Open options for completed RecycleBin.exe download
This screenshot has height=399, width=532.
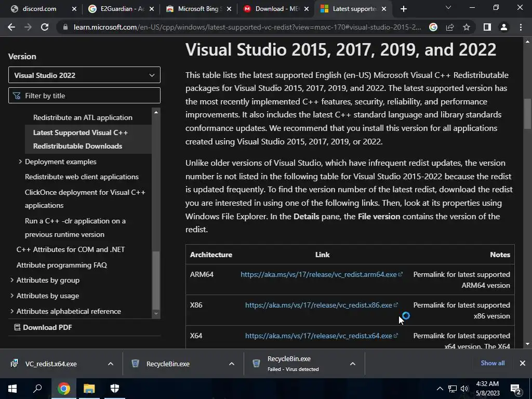coord(232,364)
